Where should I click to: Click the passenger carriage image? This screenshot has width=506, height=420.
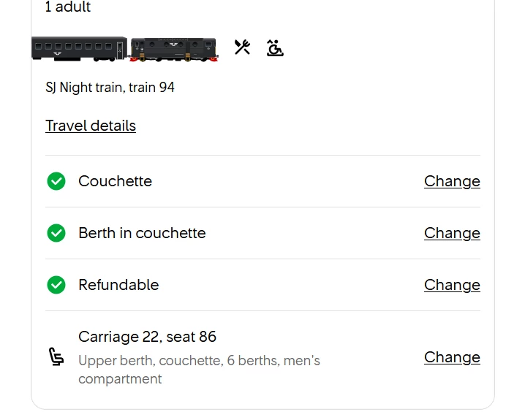click(79, 48)
